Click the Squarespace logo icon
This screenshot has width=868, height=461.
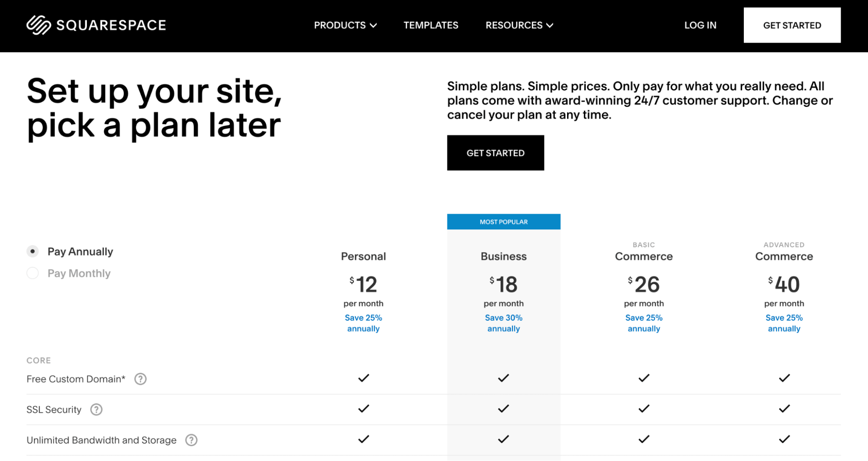pos(39,25)
